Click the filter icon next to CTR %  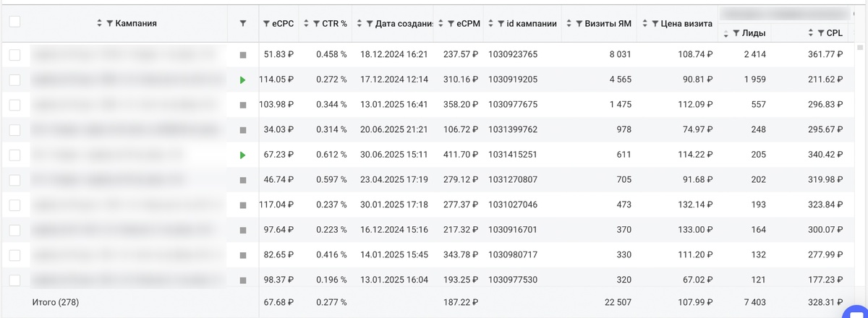point(316,24)
